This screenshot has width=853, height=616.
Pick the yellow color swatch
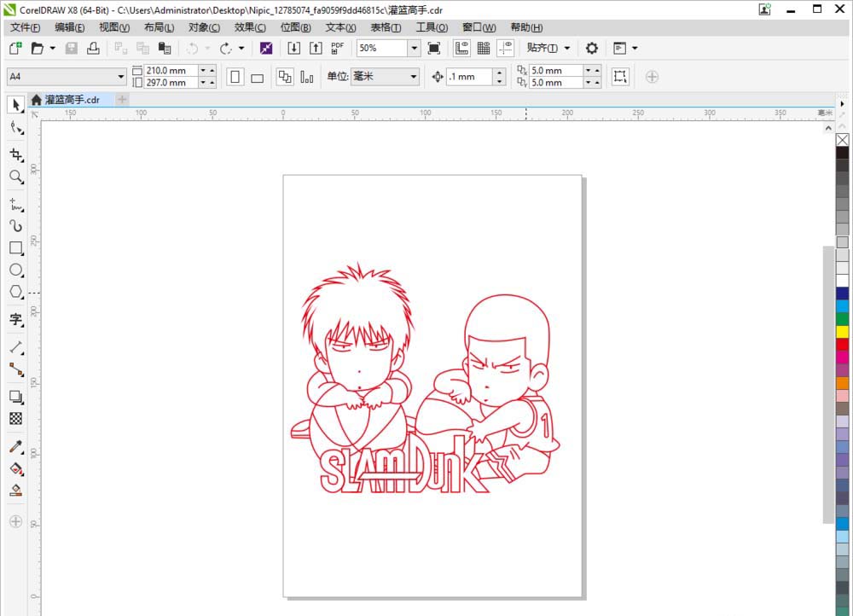tap(842, 331)
